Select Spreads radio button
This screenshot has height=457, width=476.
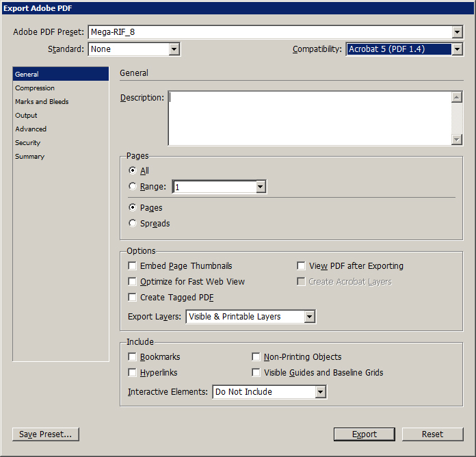pyautogui.click(x=133, y=223)
